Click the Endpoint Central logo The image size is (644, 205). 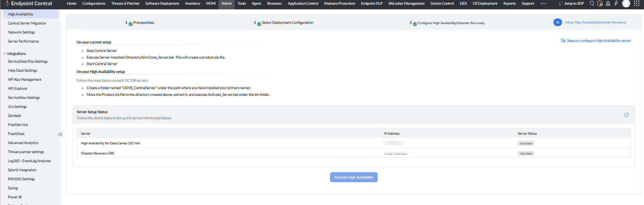(28, 3)
